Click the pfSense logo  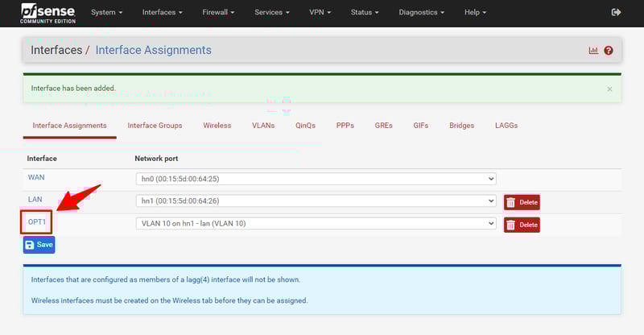(47, 13)
